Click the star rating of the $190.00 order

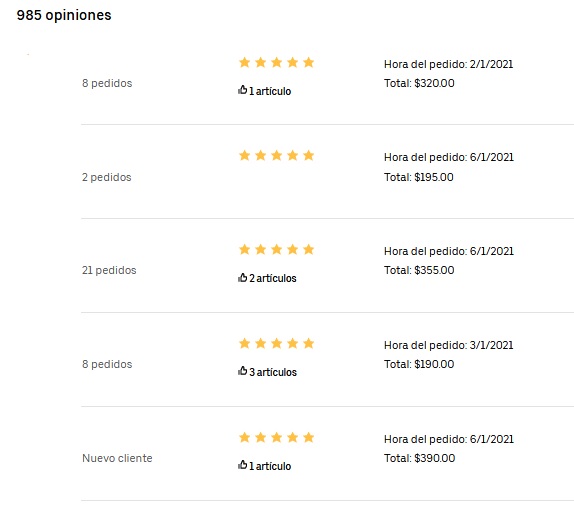click(276, 343)
